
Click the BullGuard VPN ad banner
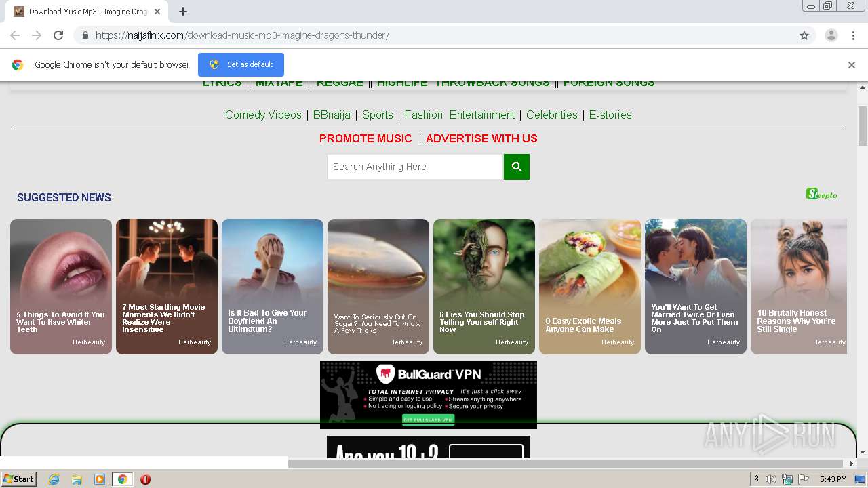(429, 395)
